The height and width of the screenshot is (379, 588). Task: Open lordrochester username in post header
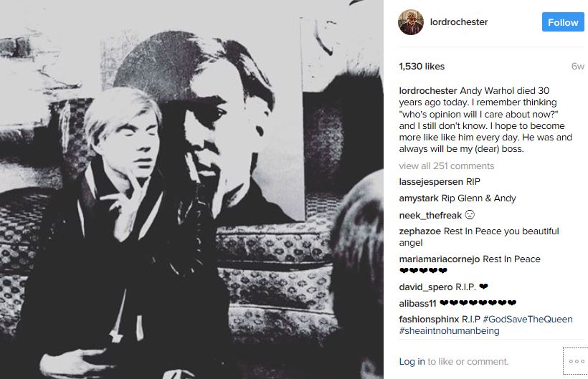[x=458, y=22]
